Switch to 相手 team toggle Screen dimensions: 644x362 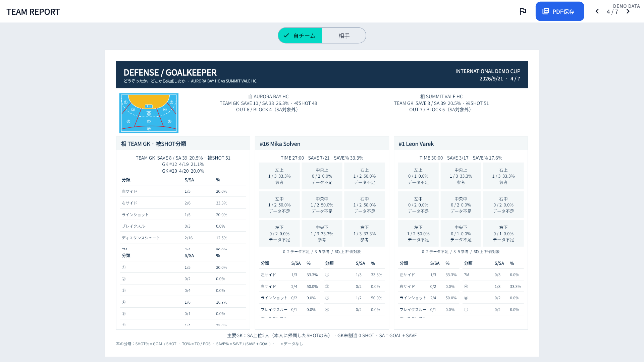click(344, 36)
